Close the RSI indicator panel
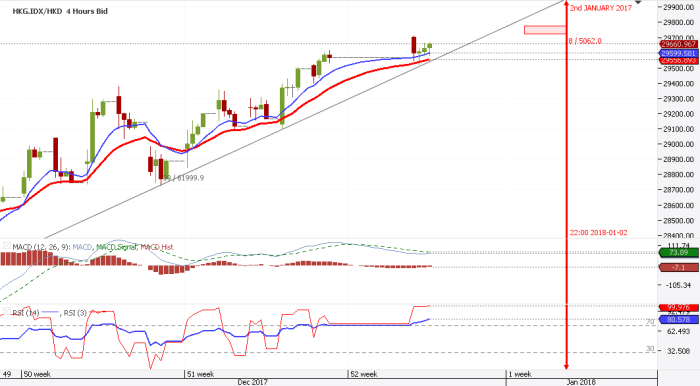700x386 pixels. 7,311
